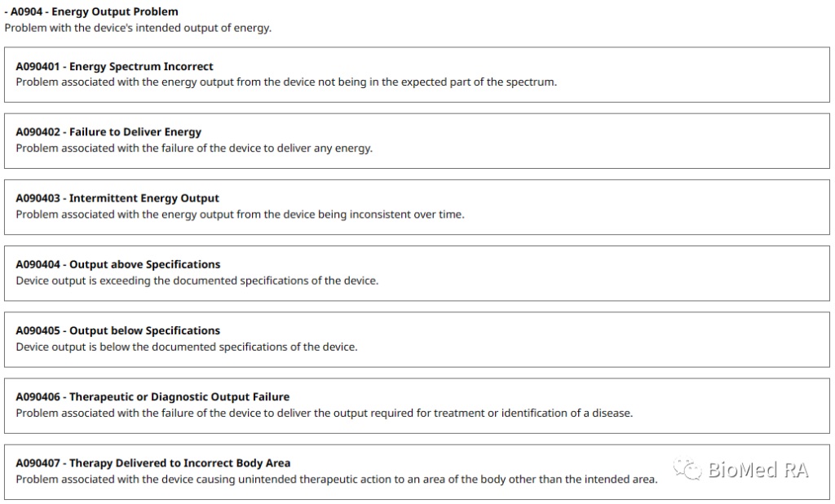Viewport: 835px width, 504px height.
Task: Click the description about treatment or identification of a disease
Action: point(324,413)
